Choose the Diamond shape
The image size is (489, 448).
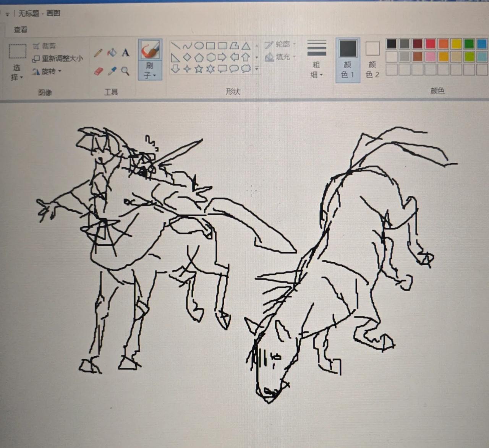point(187,58)
